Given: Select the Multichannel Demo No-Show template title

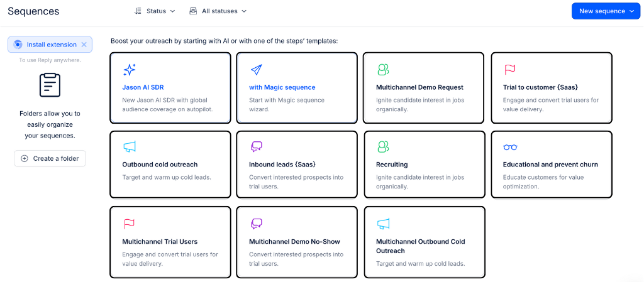Looking at the screenshot, I should tap(294, 241).
